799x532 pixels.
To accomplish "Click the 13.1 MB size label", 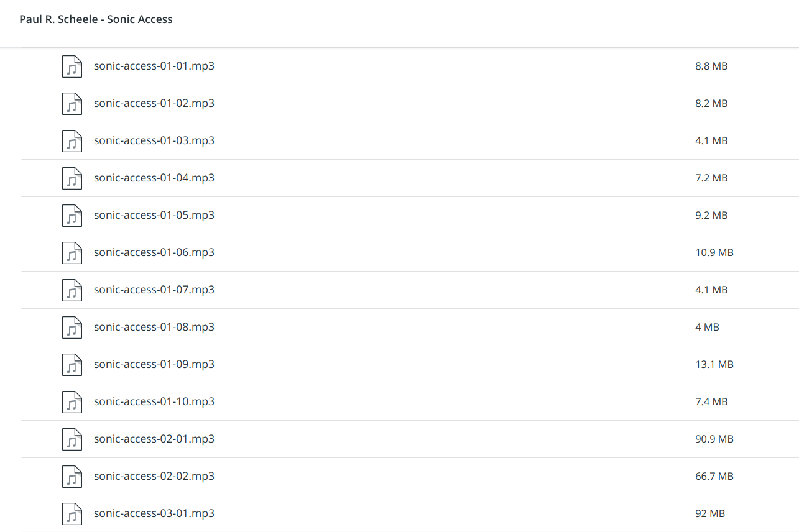I will (714, 364).
